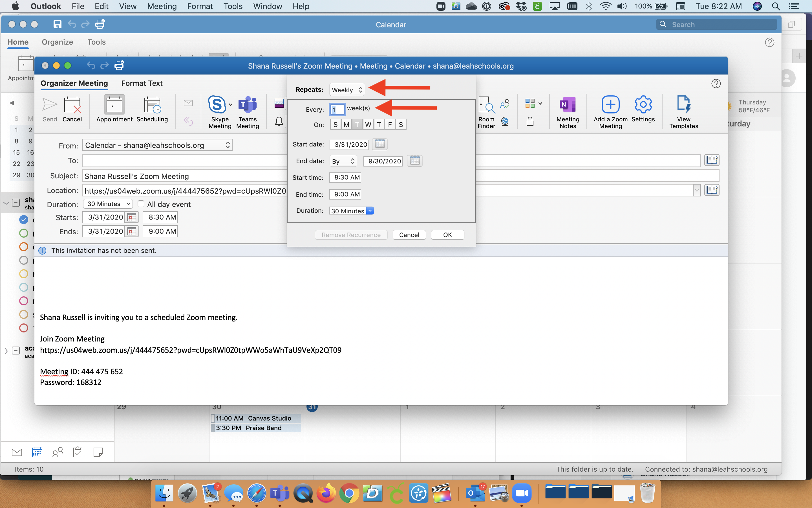The width and height of the screenshot is (812, 508).
Task: Select the Organizer Meeting tab
Action: (x=74, y=83)
